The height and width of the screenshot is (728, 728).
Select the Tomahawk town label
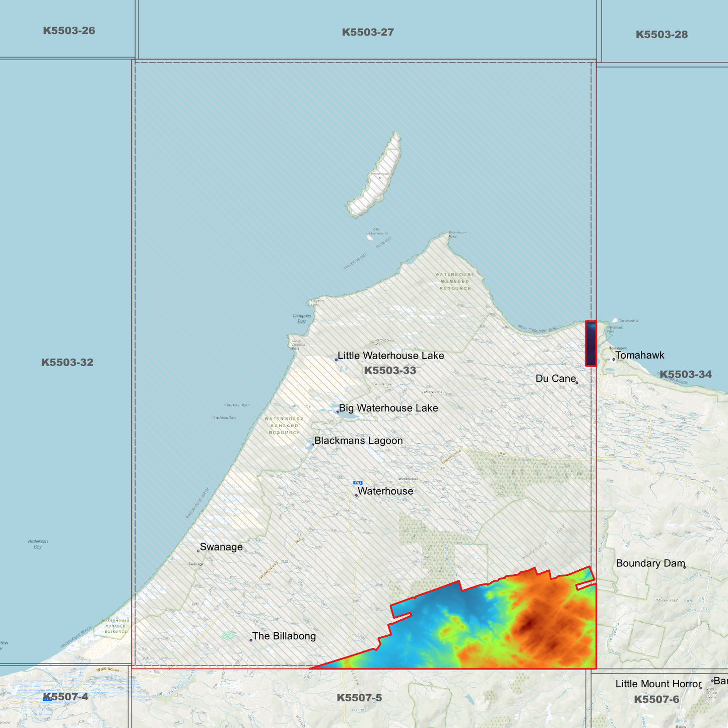640,355
